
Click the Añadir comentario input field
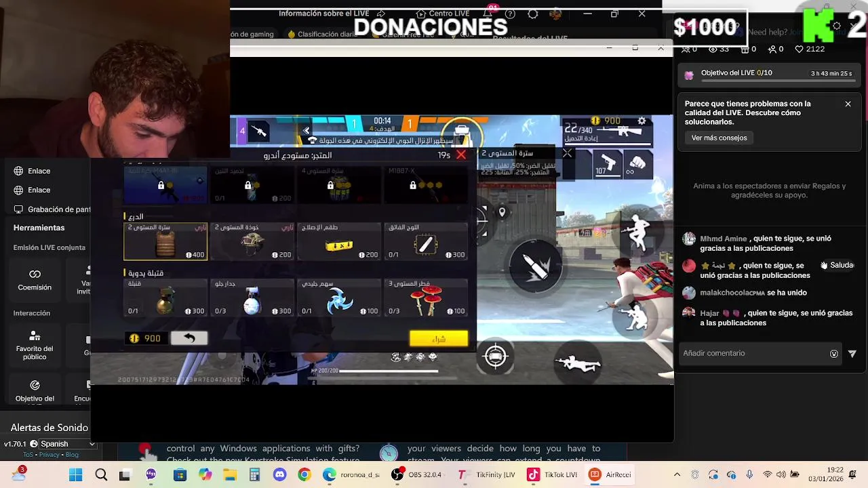(x=753, y=353)
